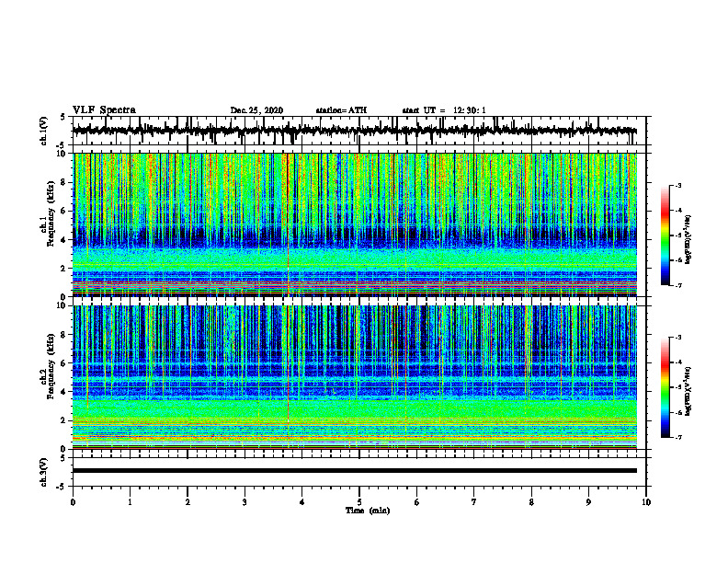728x563 pixels.
Task: Click the time axis tick label '5'
Action: (x=359, y=502)
